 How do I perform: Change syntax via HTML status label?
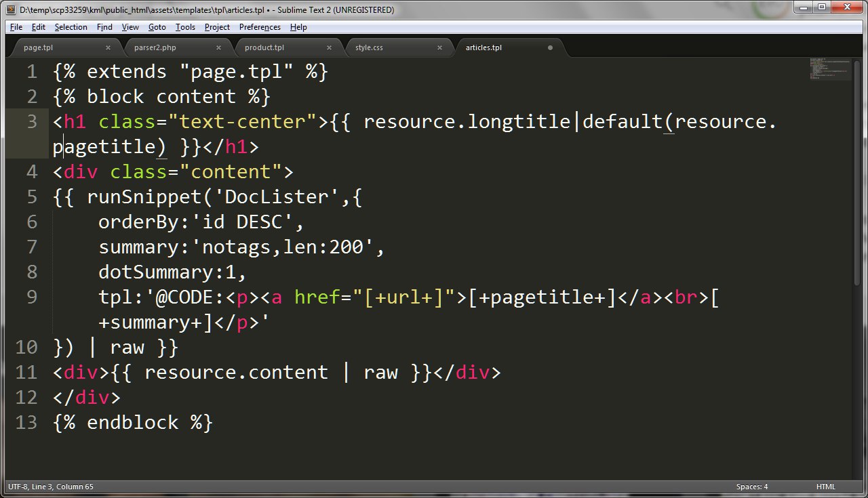825,486
